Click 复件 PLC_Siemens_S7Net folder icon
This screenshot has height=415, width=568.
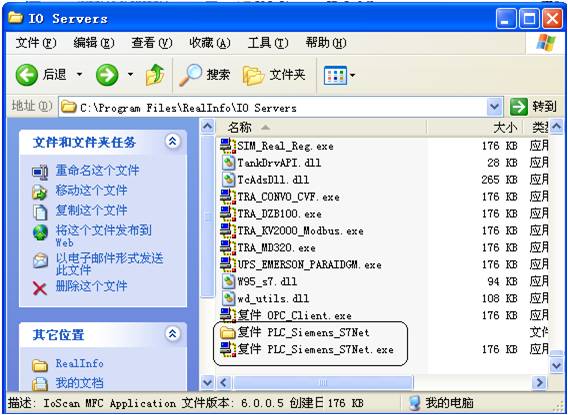coord(228,332)
